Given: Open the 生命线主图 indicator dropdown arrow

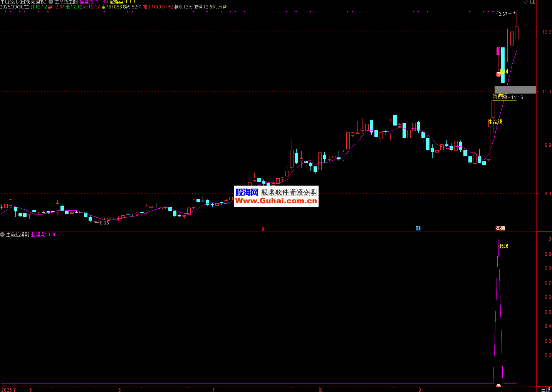Looking at the screenshot, I should click(51, 2).
